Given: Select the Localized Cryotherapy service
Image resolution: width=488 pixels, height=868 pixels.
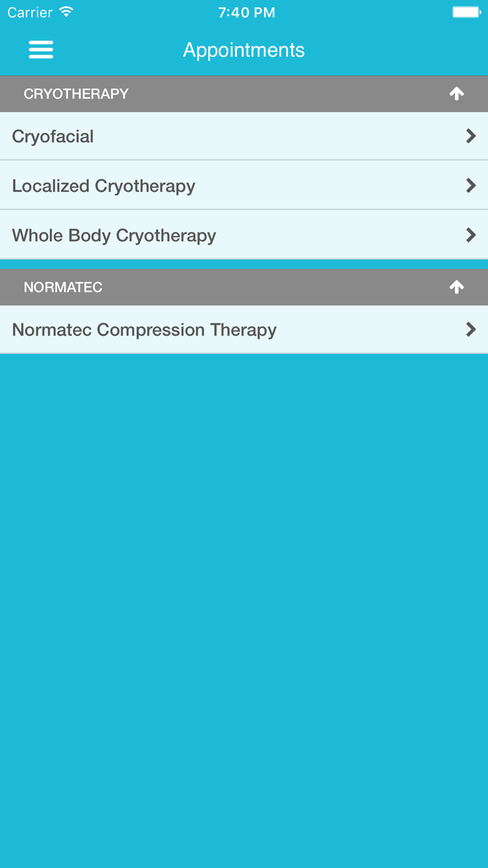Looking at the screenshot, I should (103, 186).
